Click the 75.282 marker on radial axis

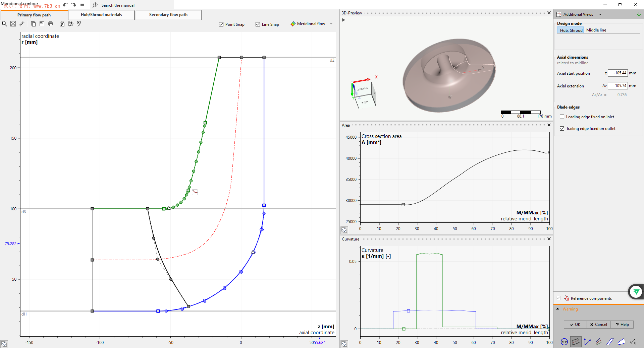tap(12, 244)
